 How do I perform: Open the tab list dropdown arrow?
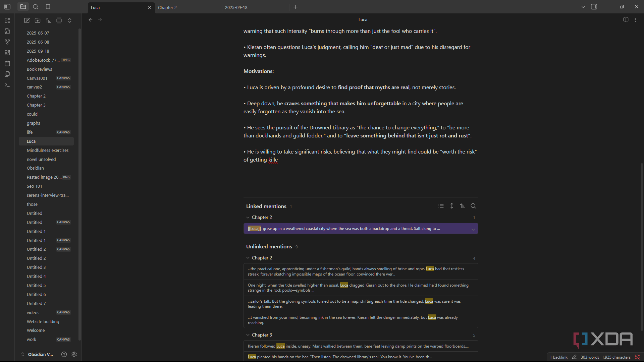coord(583,7)
